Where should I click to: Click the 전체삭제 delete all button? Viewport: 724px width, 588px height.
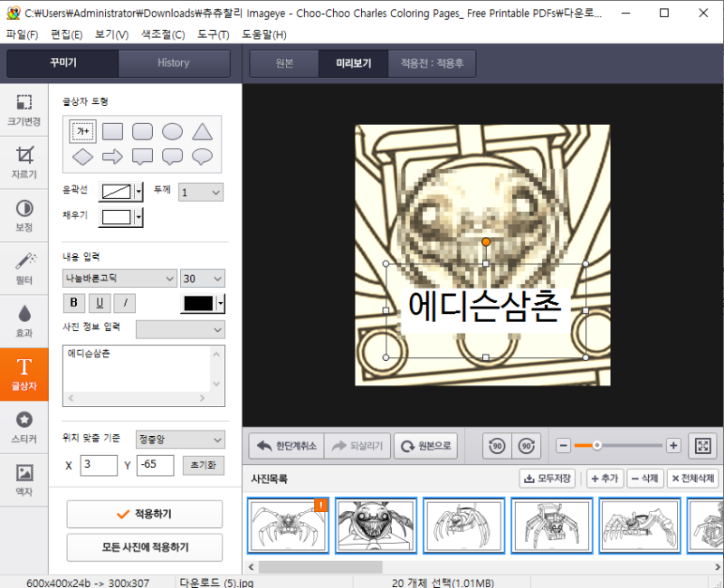tap(694, 479)
